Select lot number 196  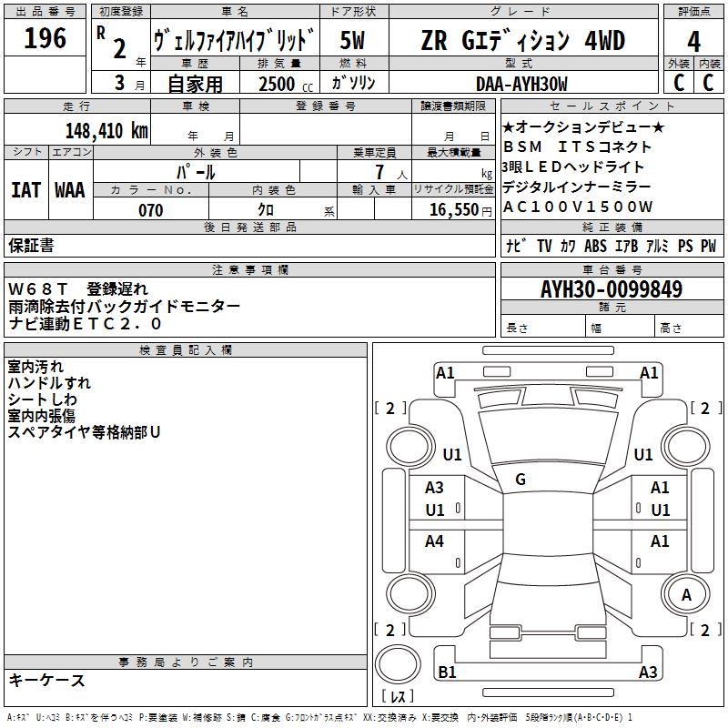45,38
